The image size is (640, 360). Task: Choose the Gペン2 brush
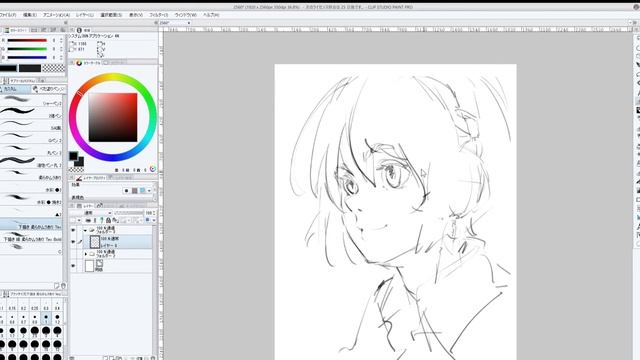point(31,137)
